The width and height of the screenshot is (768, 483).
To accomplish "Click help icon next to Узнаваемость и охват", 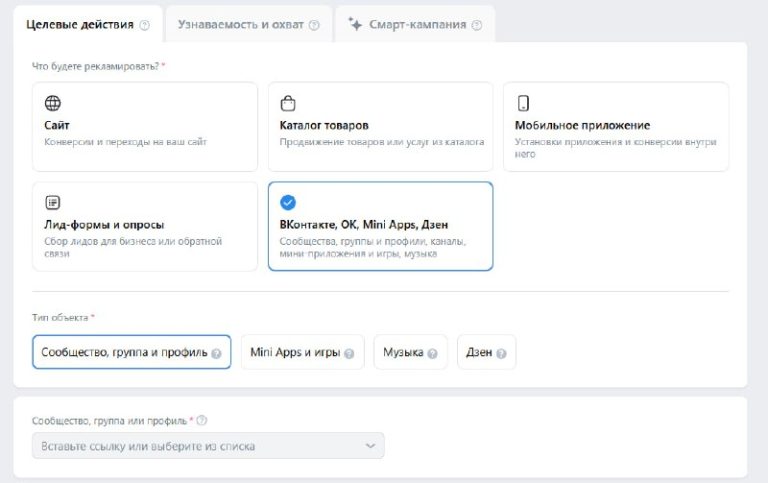I will tap(314, 25).
